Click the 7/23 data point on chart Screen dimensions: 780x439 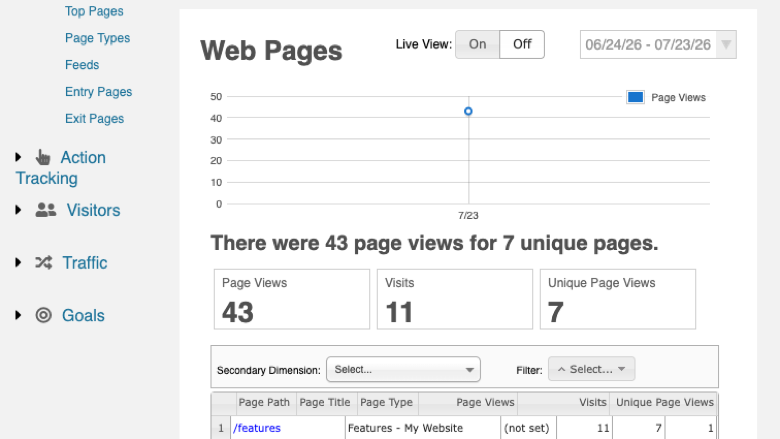tap(468, 111)
